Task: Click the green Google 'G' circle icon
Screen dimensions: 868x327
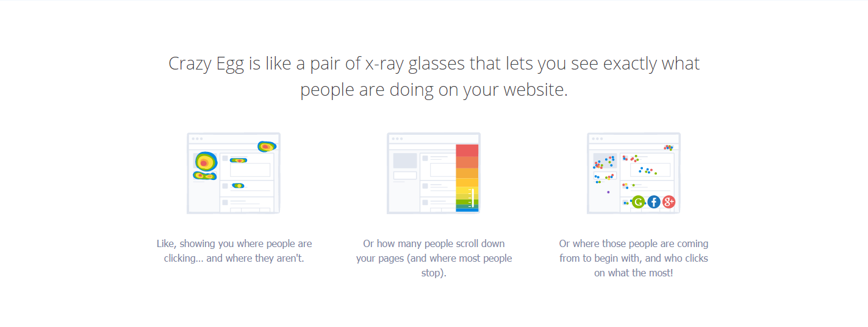Action: 638,202
